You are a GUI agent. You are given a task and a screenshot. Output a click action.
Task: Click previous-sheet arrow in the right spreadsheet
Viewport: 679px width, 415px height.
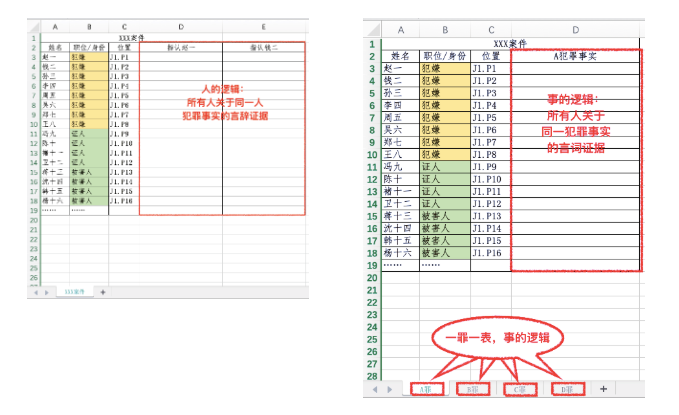(375, 389)
